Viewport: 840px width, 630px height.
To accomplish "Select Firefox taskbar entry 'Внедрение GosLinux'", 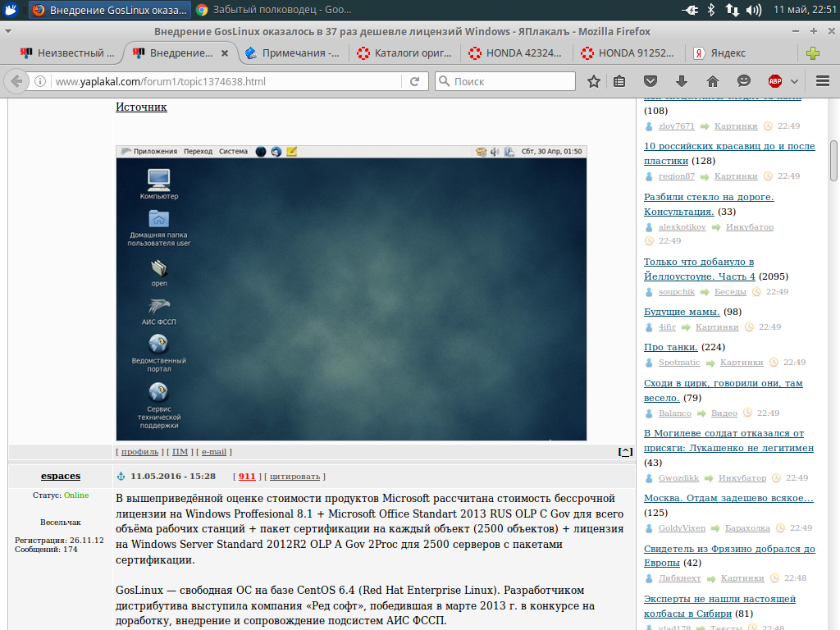I will (110, 10).
